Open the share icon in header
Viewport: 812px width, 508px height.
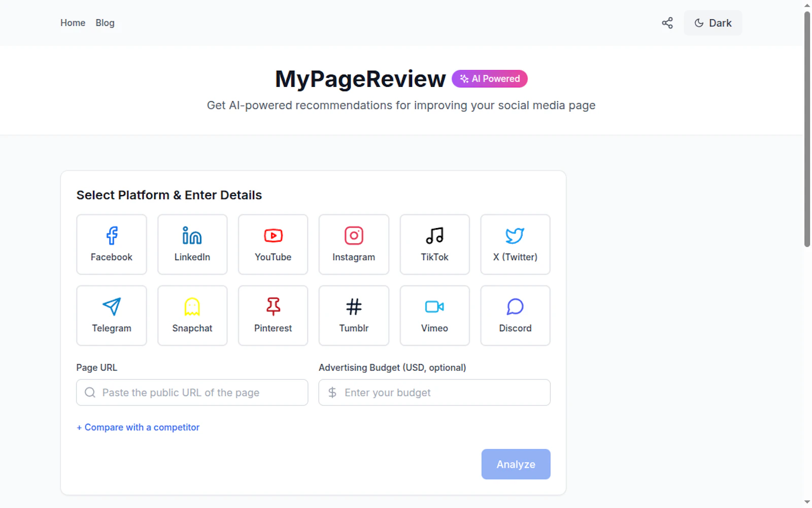click(667, 23)
